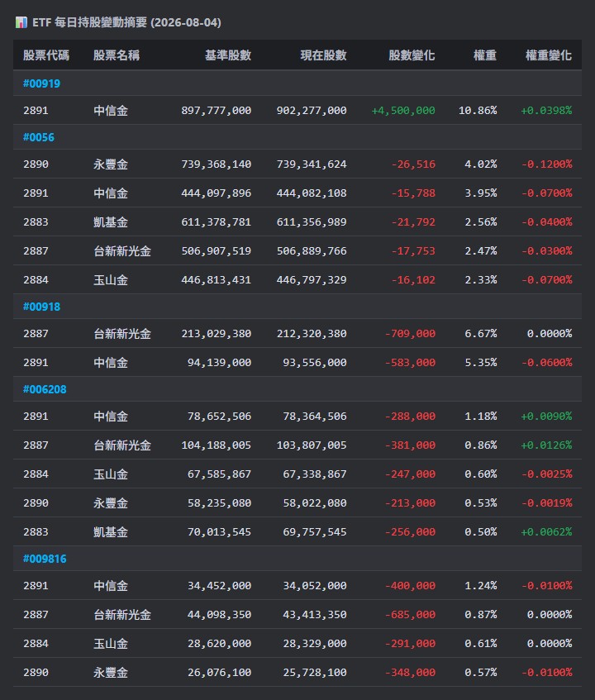Viewport: 595px width, 700px height.
Task: Select the +0.0090% weight change cell
Action: point(546,417)
